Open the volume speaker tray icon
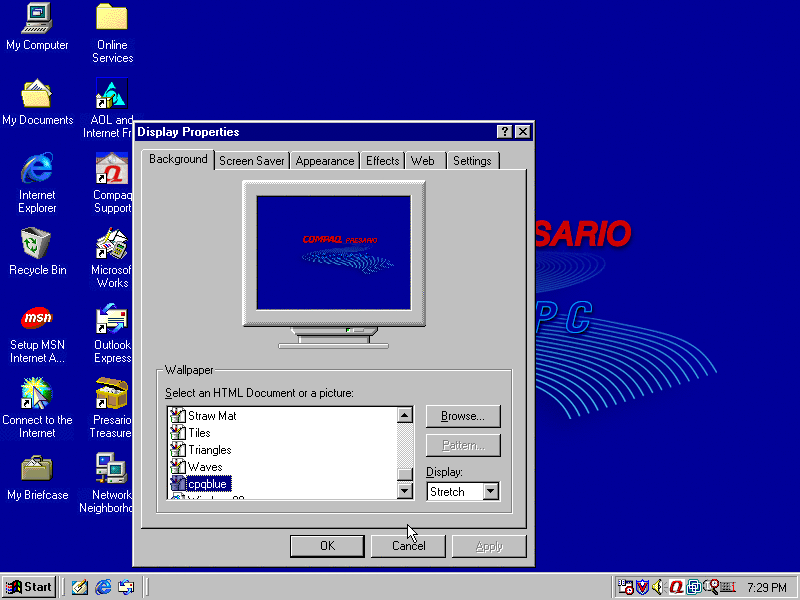This screenshot has width=800, height=600. click(658, 587)
